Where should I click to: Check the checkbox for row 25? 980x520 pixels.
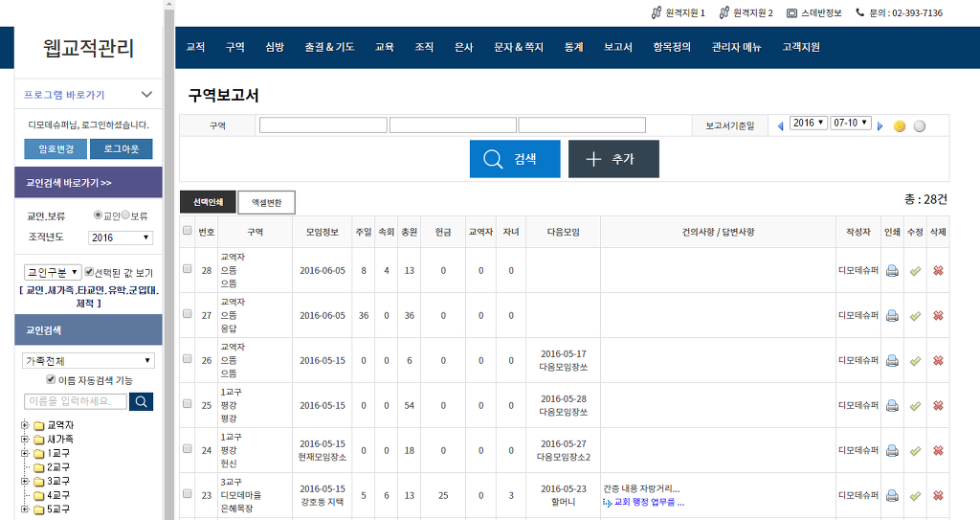(188, 405)
